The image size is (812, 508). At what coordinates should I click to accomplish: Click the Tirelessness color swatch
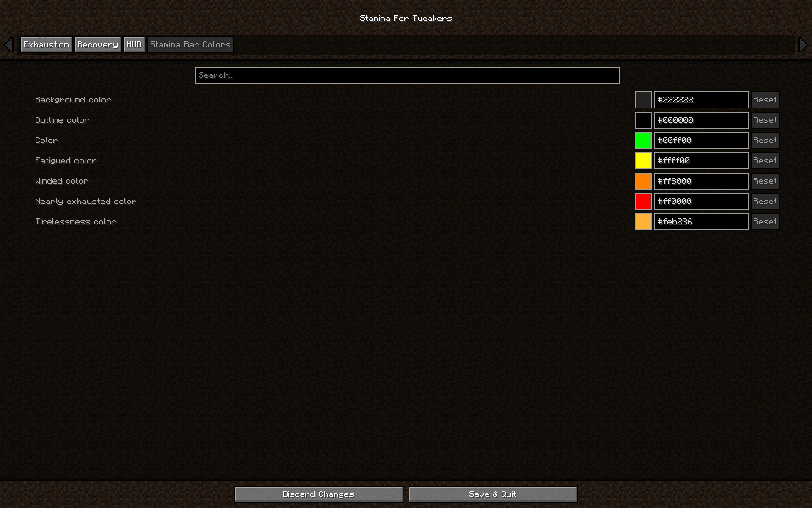click(x=644, y=221)
